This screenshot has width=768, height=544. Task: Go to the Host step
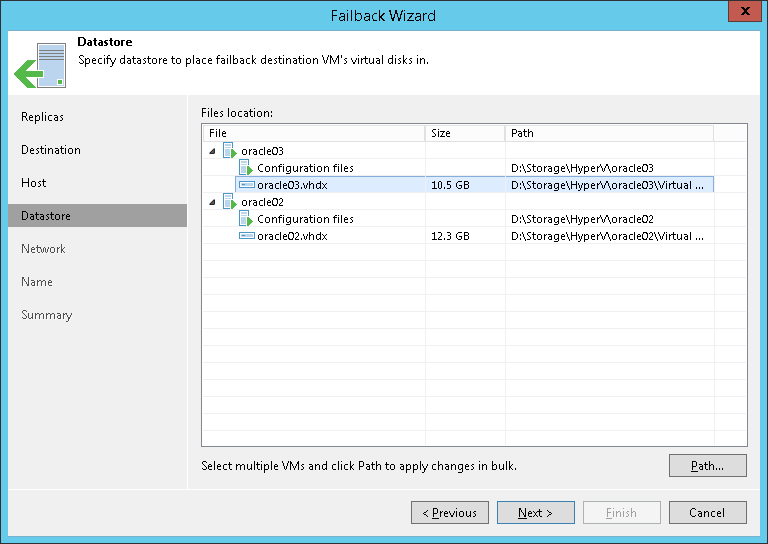click(x=33, y=183)
